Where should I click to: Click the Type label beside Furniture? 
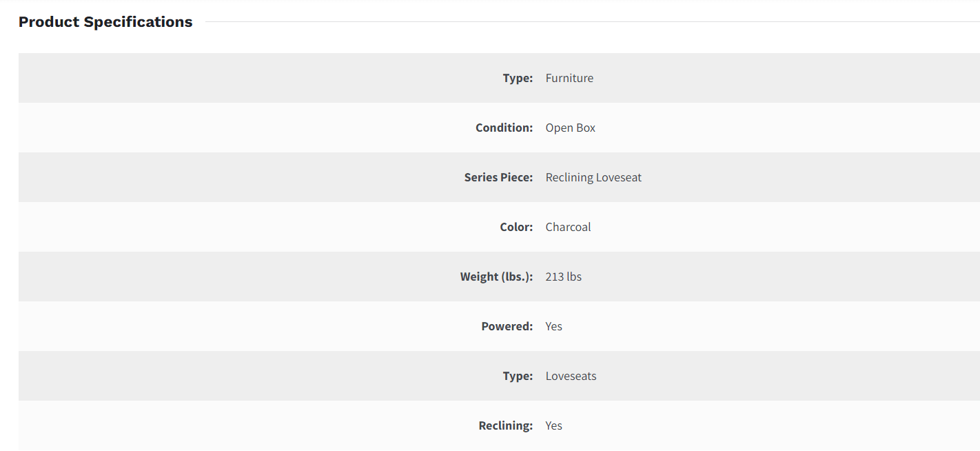pyautogui.click(x=518, y=78)
